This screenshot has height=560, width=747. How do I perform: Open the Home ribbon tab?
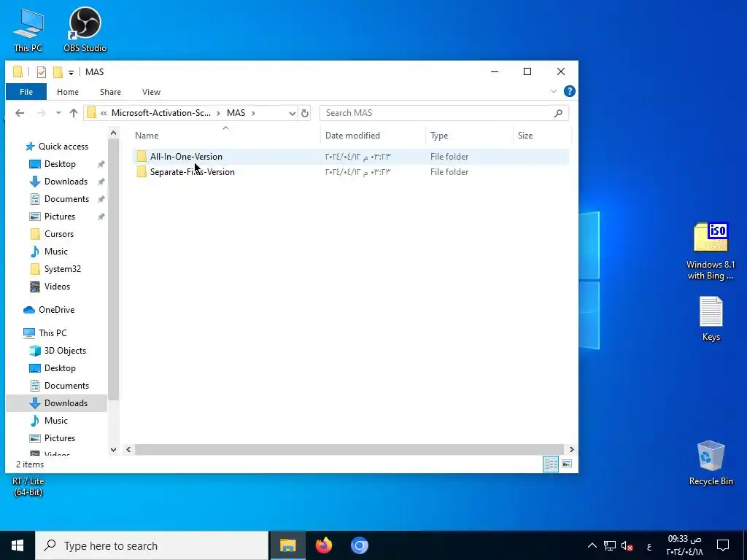coord(68,92)
